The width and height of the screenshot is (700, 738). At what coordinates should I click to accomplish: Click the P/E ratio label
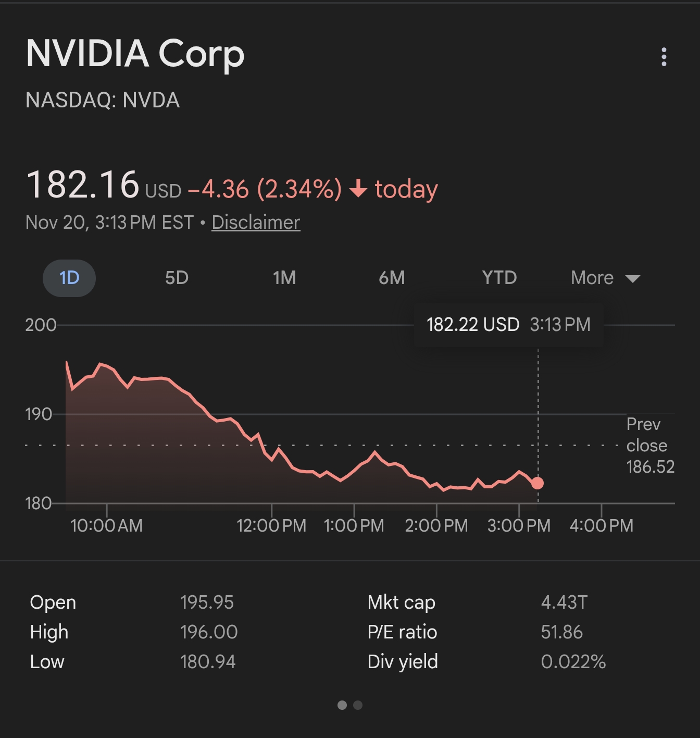pos(402,632)
